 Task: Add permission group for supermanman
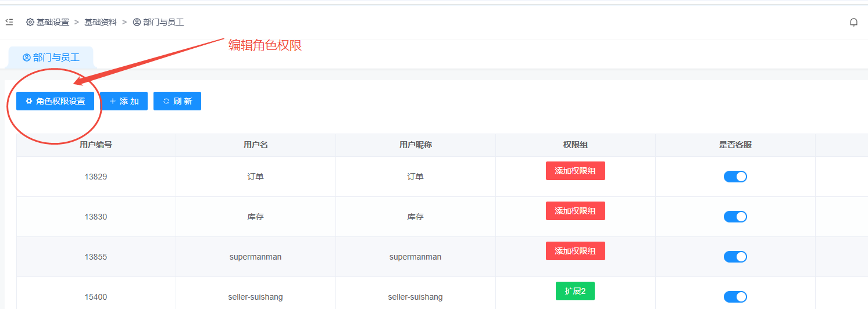coord(575,251)
